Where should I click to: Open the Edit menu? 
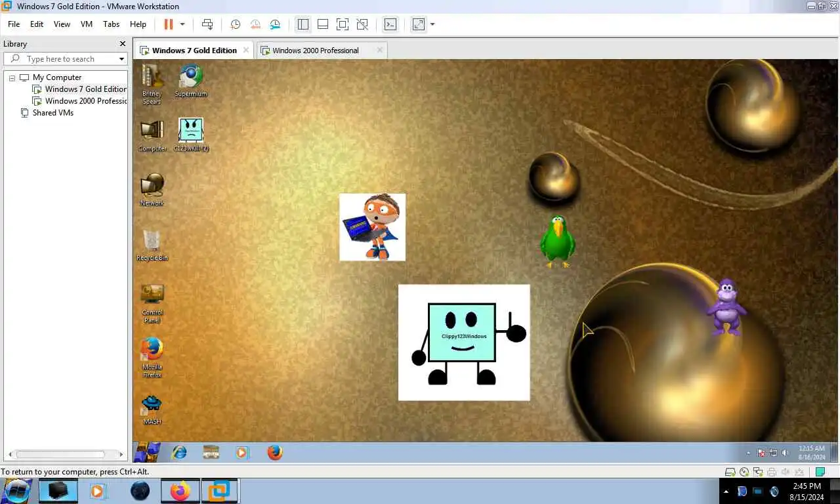[x=37, y=24]
